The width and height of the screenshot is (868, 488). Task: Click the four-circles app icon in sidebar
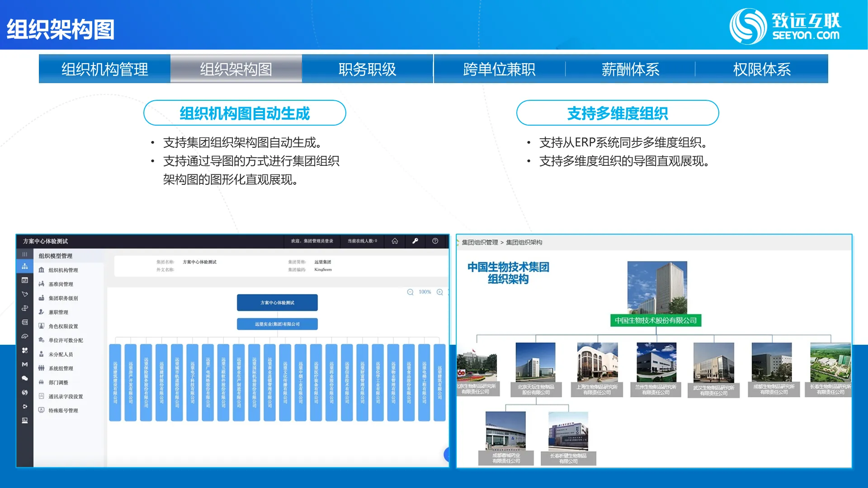pos(25,350)
